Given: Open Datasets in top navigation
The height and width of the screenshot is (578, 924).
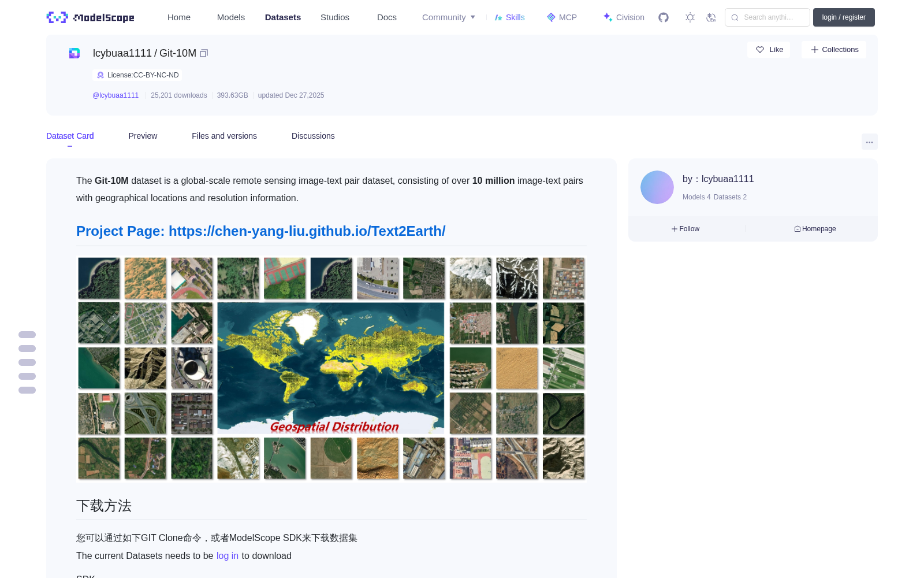Looking at the screenshot, I should pos(283,17).
